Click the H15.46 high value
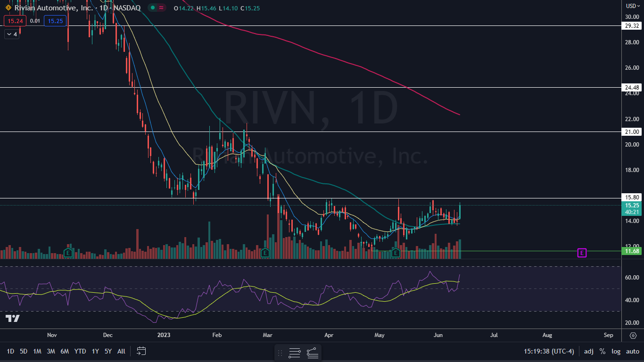The width and height of the screenshot is (644, 362). [206, 8]
